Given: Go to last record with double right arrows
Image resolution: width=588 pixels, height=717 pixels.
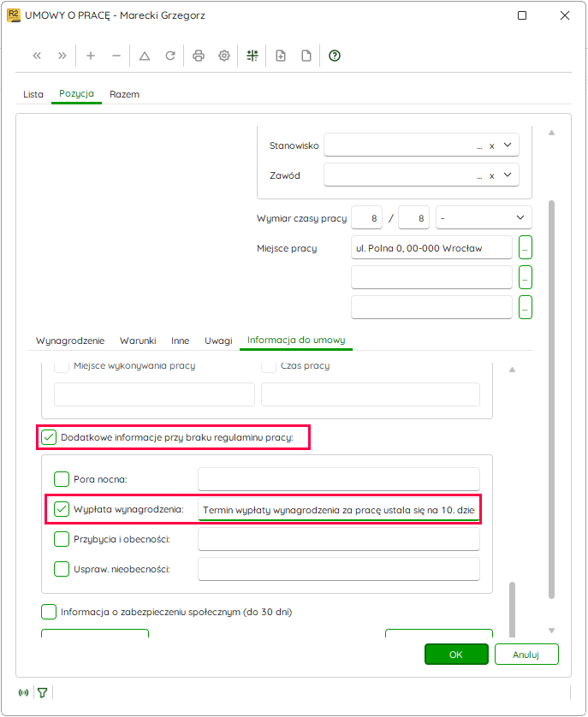Looking at the screenshot, I should (x=62, y=56).
